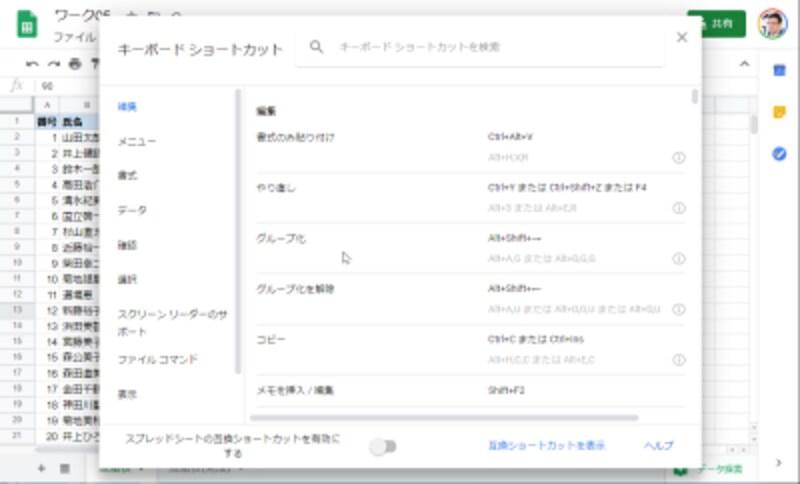Click the green 共有 share button
Screen dimensions: 800x484
716,24
